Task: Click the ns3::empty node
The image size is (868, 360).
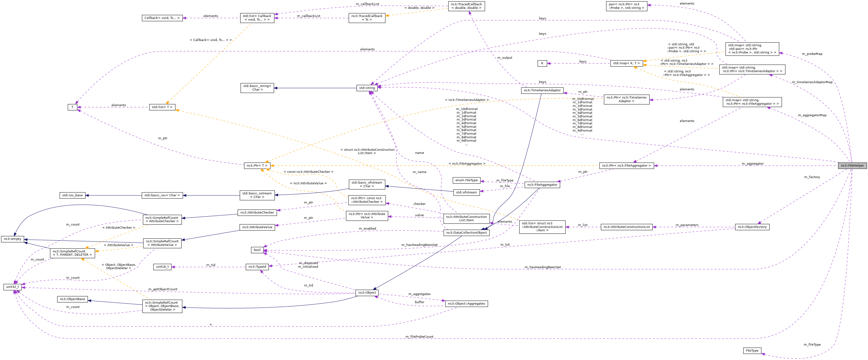Action: [12, 239]
